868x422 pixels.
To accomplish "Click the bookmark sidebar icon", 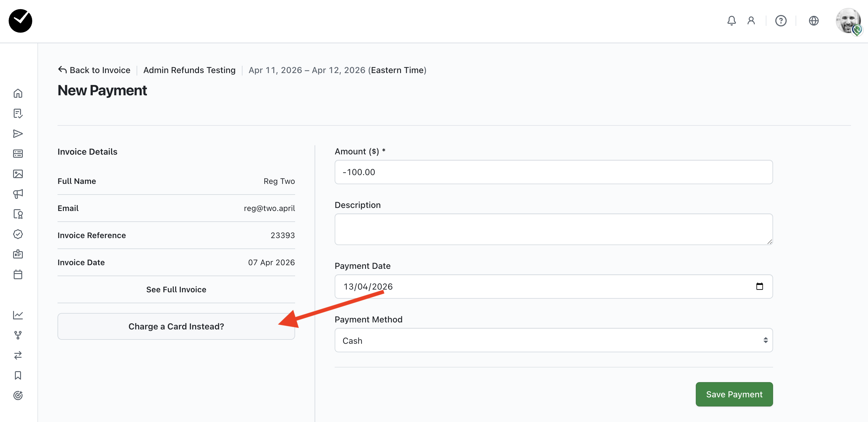I will click(x=18, y=375).
